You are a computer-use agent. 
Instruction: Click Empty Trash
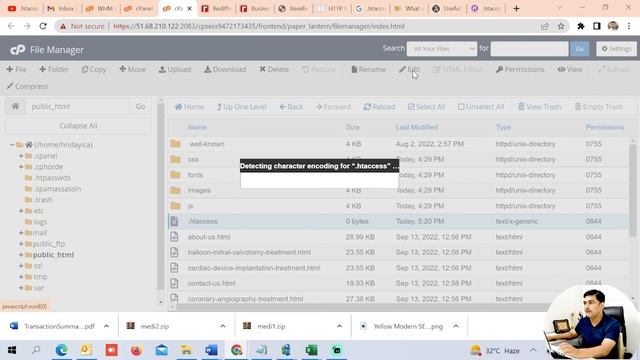[599, 107]
